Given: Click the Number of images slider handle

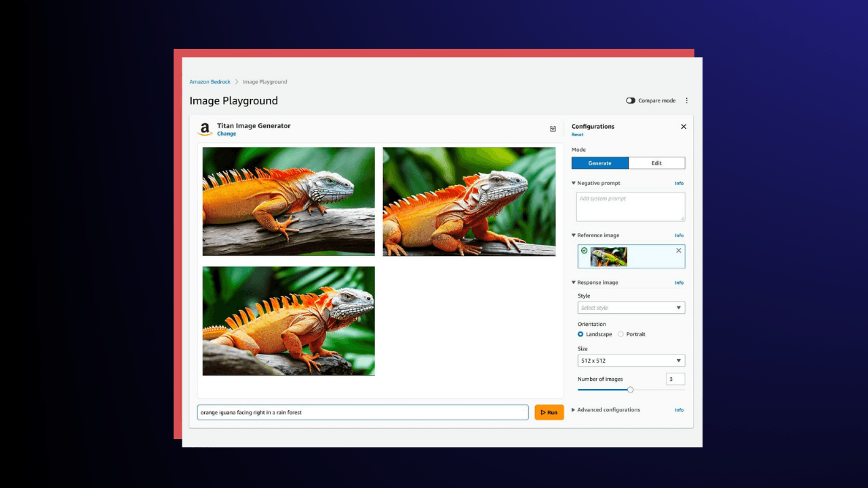Looking at the screenshot, I should 630,390.
